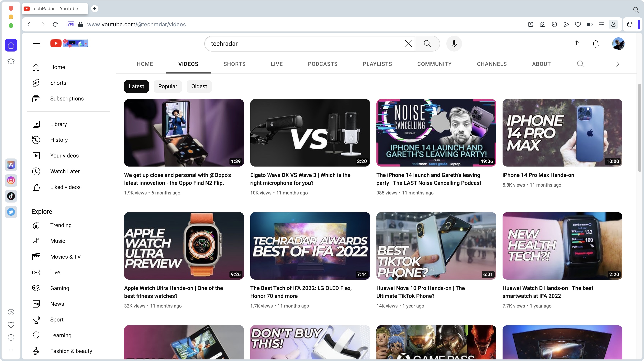This screenshot has width=644, height=361.
Task: Open browser Easy Setup sliders icon
Action: tap(601, 24)
